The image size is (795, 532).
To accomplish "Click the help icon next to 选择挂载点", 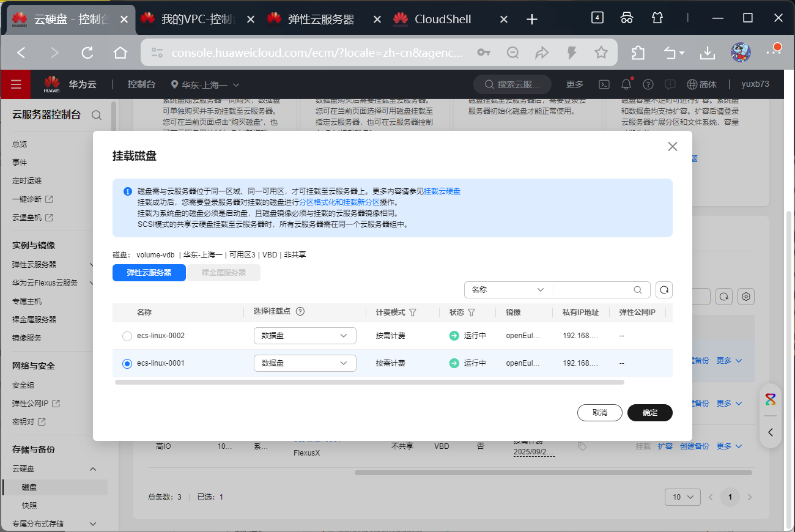I will coord(300,311).
